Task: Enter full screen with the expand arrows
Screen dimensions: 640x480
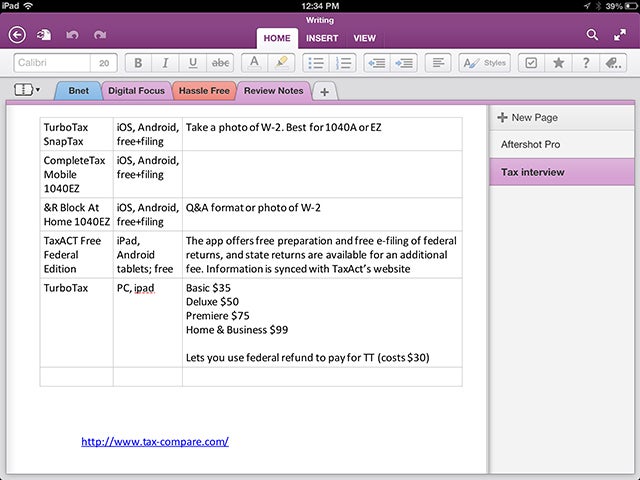Action: (x=620, y=35)
